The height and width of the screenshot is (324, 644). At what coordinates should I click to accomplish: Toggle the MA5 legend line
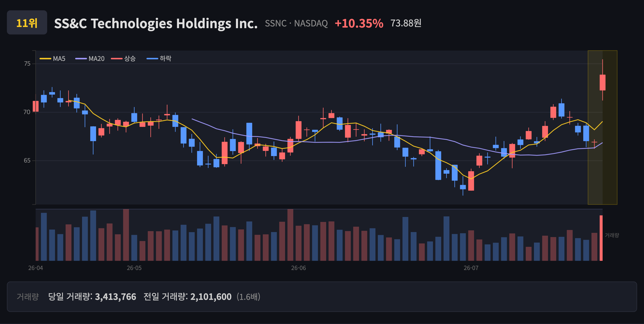click(x=53, y=59)
